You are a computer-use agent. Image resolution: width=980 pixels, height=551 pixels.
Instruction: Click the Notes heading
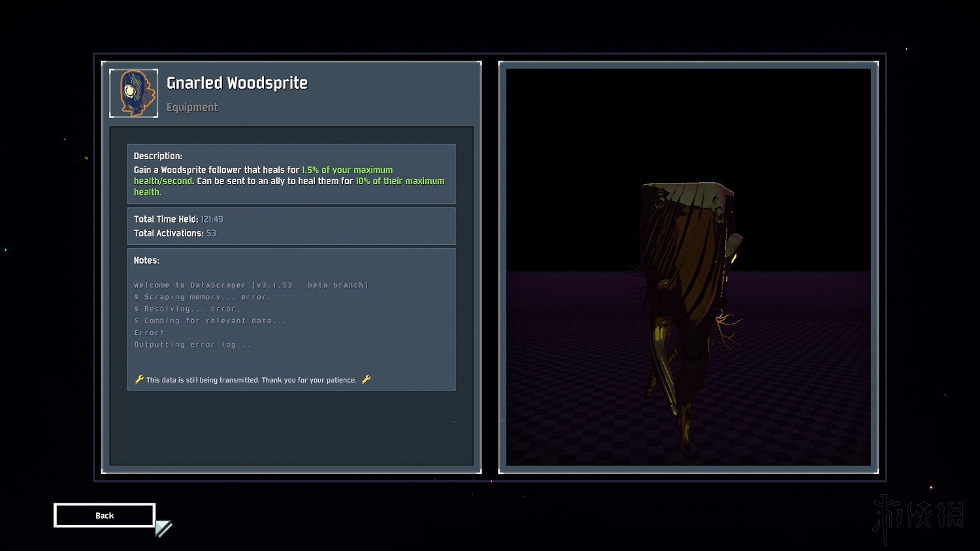pos(146,260)
